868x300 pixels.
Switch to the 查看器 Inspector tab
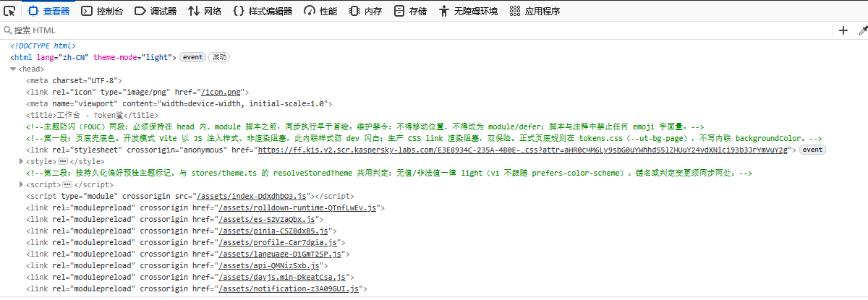click(x=48, y=11)
